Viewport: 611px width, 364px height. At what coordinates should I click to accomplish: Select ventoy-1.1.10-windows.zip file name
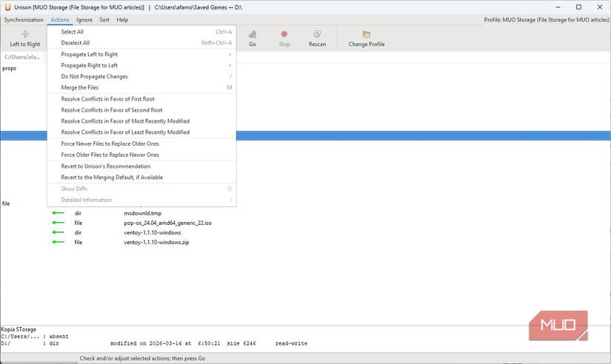(x=157, y=242)
